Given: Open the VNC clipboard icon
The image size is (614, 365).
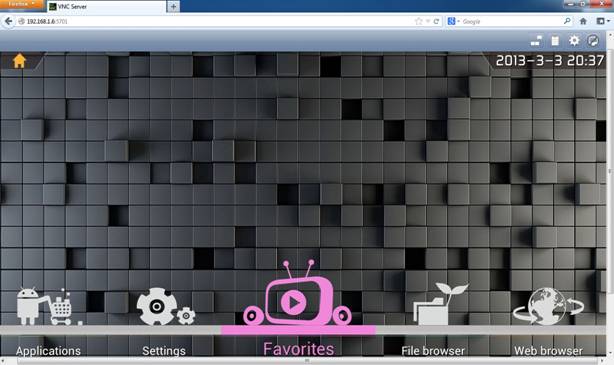Looking at the screenshot, I should pos(555,41).
